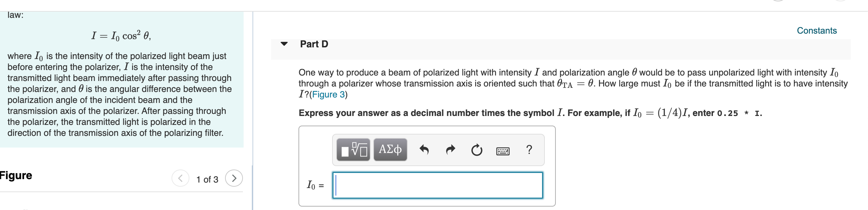Collapse the Part D section triangle
Screen dimensions: 868x210
pos(283,44)
